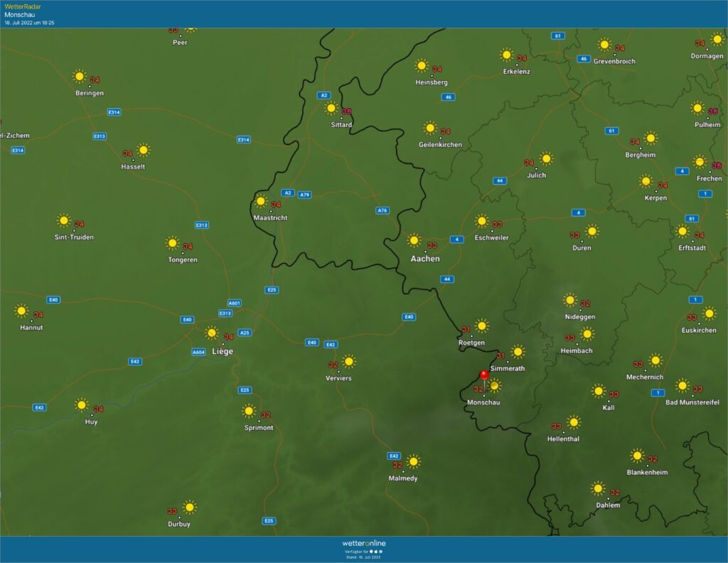Tap the sun icon near Durbuy
Screen dimensions: 728x563
tap(189, 508)
